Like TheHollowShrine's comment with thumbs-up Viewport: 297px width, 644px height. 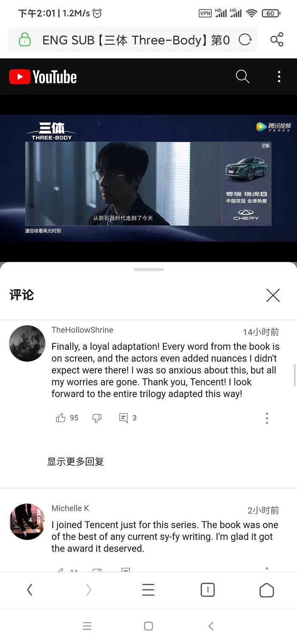(x=61, y=418)
